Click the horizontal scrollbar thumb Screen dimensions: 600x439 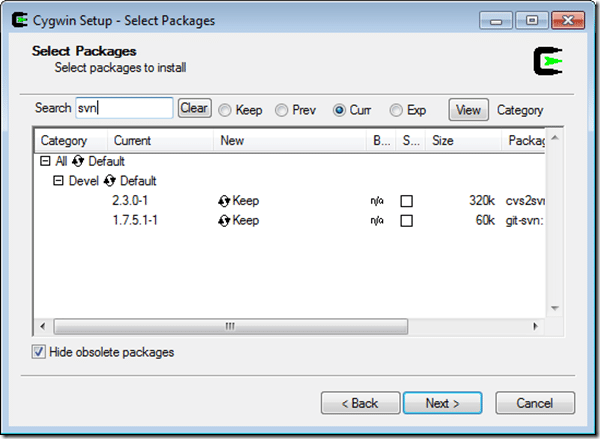coord(231,326)
